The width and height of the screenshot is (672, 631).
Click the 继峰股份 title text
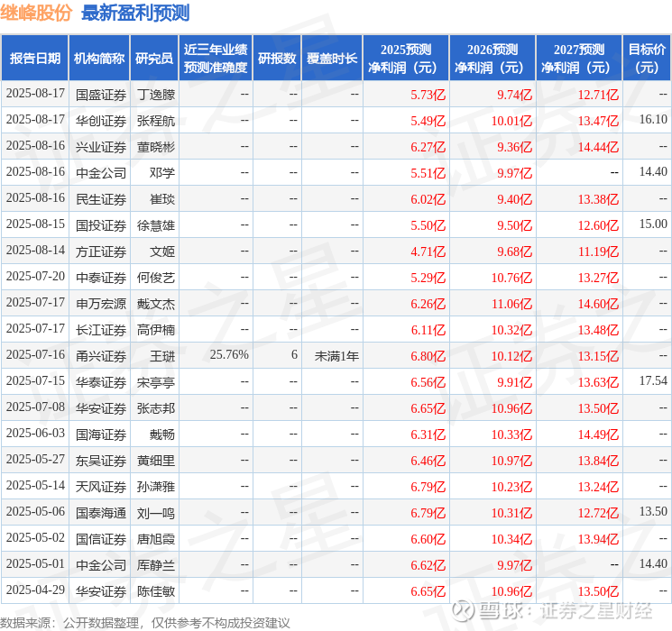36,13
